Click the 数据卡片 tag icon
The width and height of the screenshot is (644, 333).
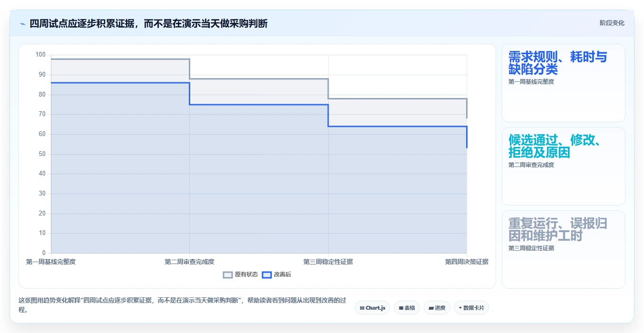click(460, 308)
